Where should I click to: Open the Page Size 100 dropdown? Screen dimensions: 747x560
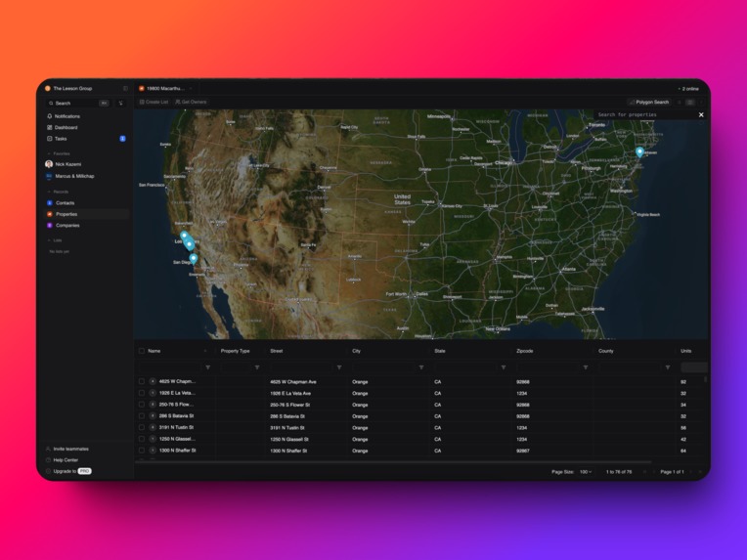[586, 472]
